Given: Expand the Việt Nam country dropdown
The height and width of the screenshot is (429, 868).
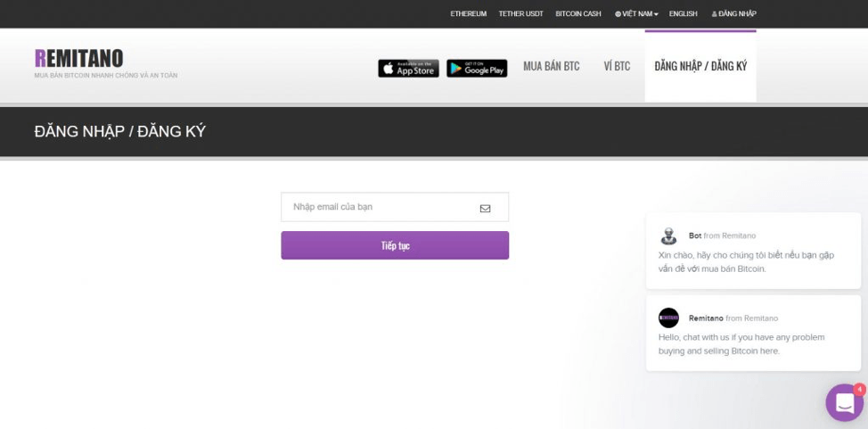Looking at the screenshot, I should point(636,14).
